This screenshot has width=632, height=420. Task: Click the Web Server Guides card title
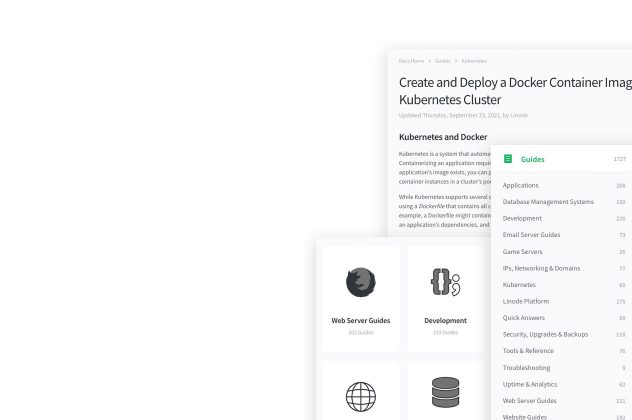point(361,321)
